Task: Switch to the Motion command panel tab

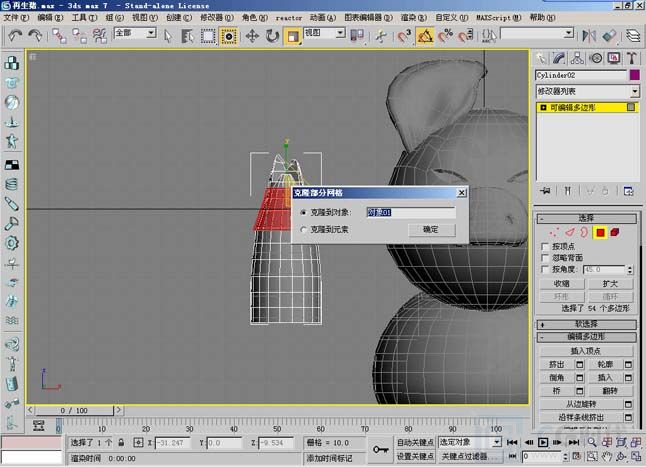Action: 596,58
